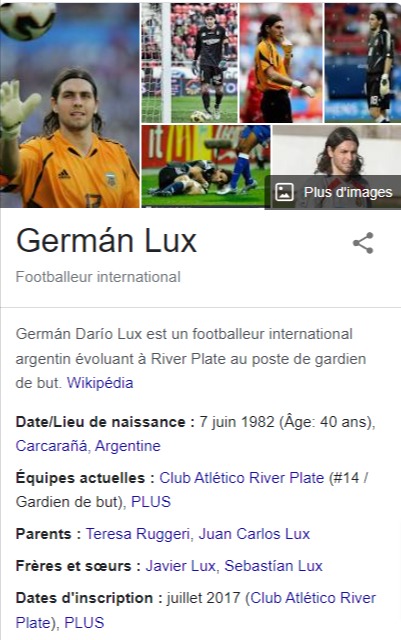Click the Footballeur international subtitle
This screenshot has height=640, width=401.
(98, 277)
